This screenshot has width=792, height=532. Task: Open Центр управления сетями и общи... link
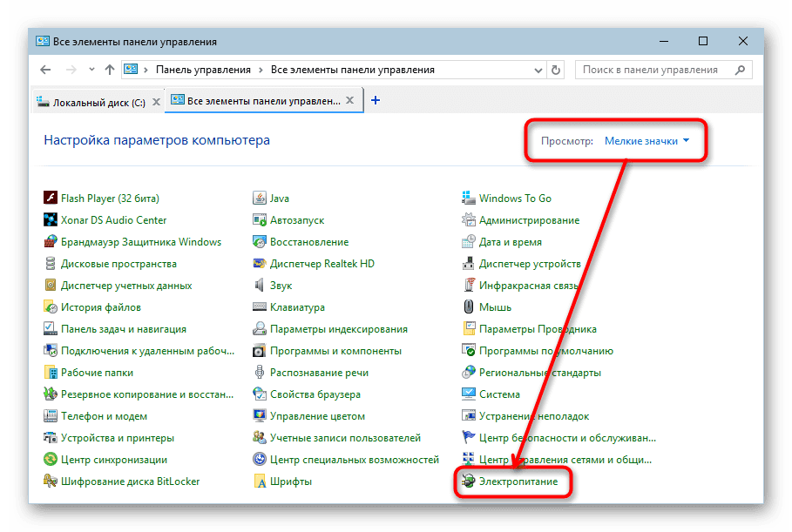565,460
